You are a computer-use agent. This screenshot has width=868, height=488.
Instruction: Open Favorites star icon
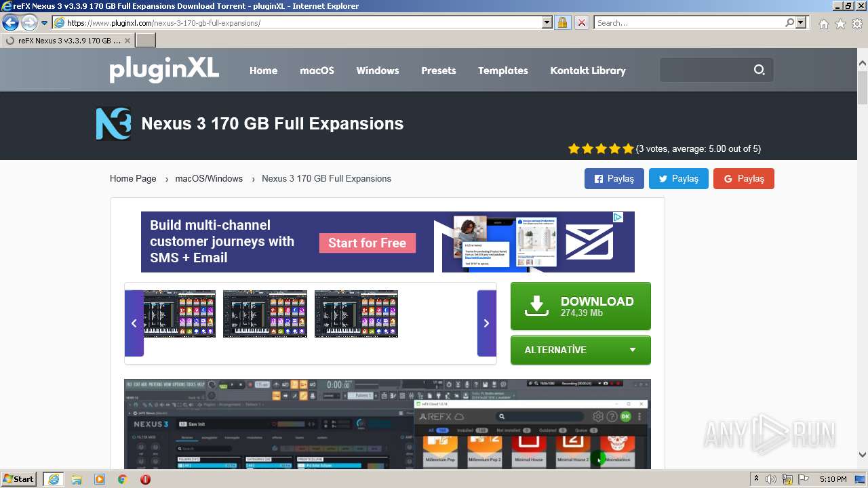tap(840, 24)
